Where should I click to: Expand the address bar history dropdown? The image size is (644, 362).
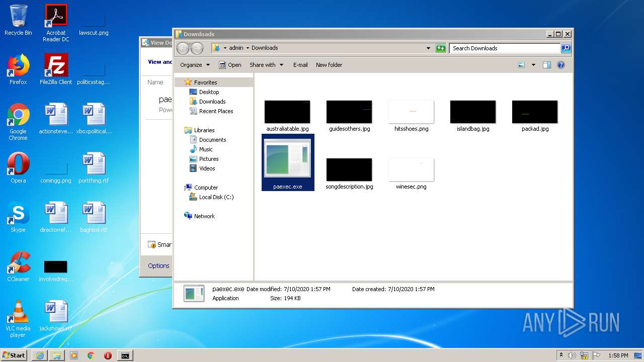point(428,48)
